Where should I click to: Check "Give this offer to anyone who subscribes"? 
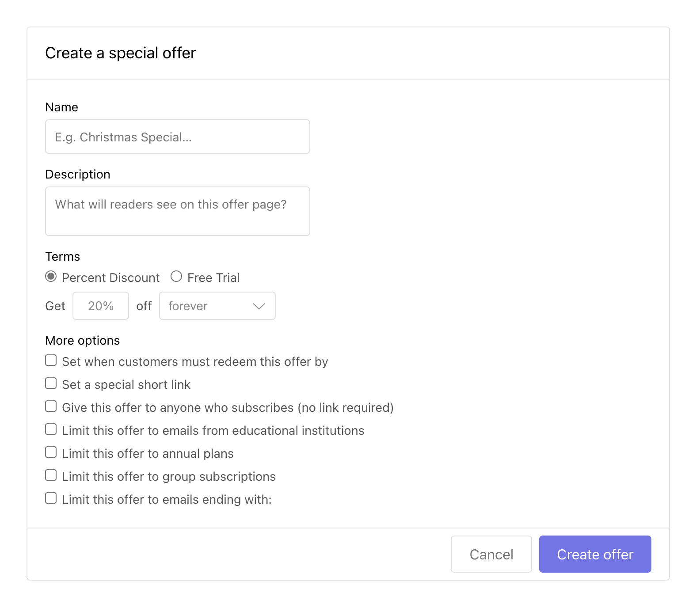point(51,406)
